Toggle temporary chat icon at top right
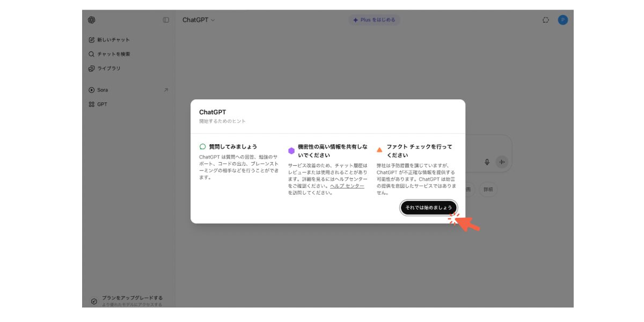Image resolution: width=644 pixels, height=322 pixels. (x=546, y=20)
